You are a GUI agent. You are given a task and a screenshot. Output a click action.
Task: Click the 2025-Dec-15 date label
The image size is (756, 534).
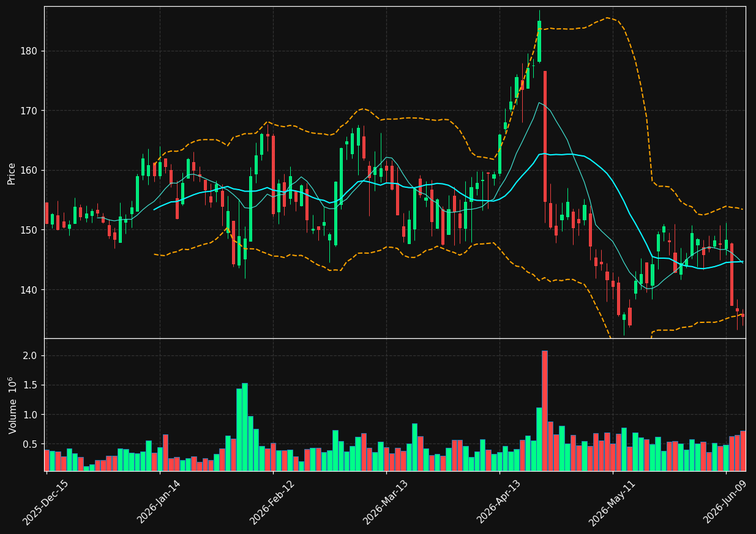45,502
